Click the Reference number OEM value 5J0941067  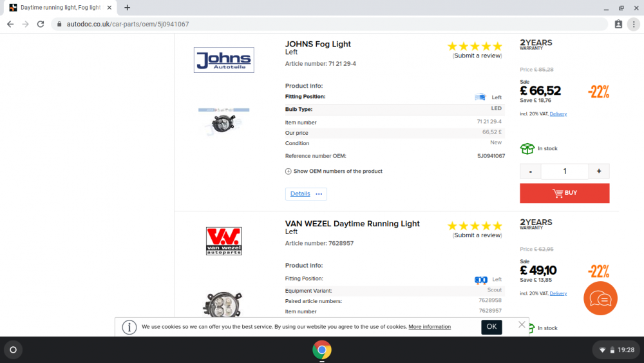coord(491,156)
